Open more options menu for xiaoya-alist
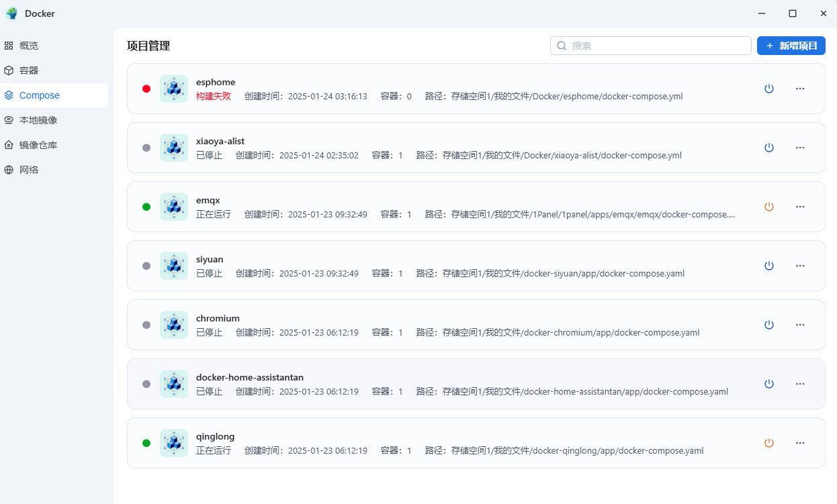Image resolution: width=837 pixels, height=504 pixels. (x=800, y=148)
